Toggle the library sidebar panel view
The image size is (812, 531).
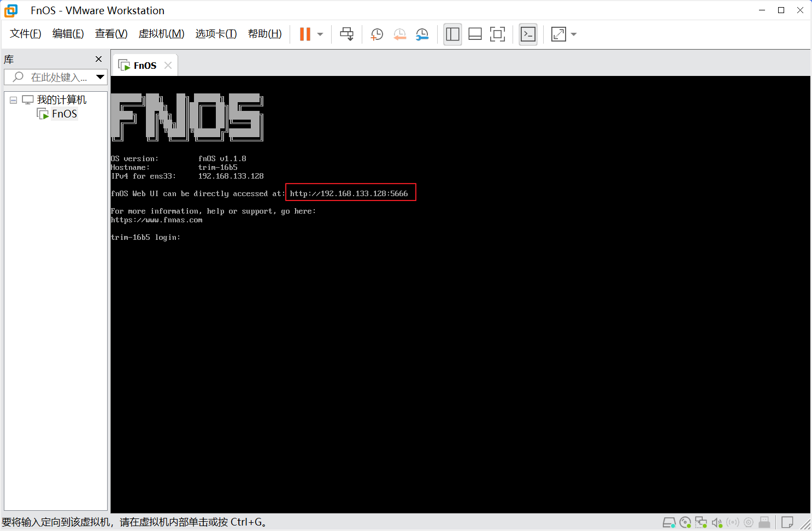[x=452, y=34]
